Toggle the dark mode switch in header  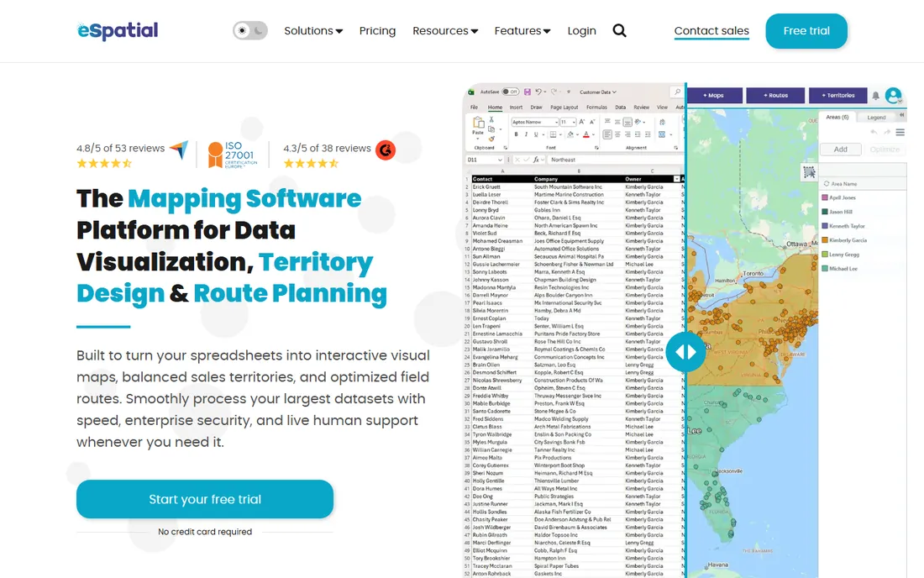(x=249, y=30)
